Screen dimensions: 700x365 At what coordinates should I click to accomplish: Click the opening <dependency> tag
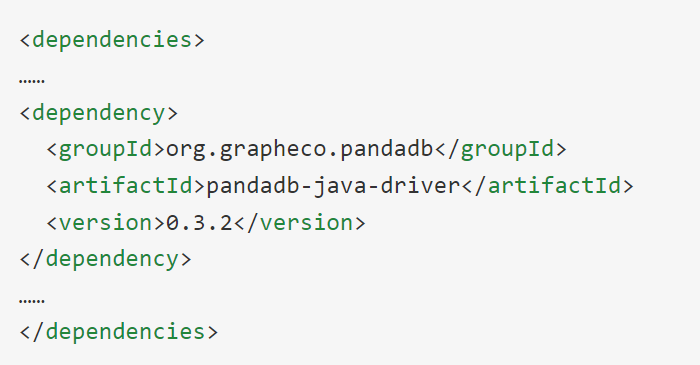click(99, 113)
